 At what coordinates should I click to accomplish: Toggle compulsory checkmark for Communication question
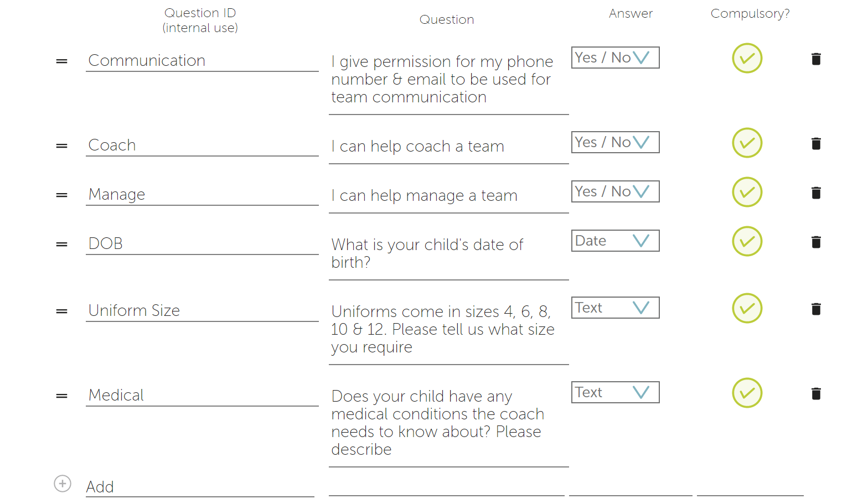747,58
